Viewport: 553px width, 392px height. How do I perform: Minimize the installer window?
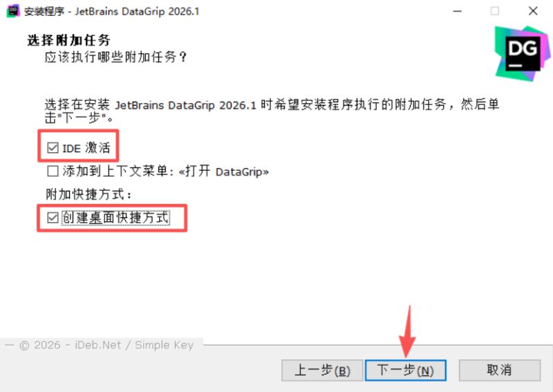point(458,11)
